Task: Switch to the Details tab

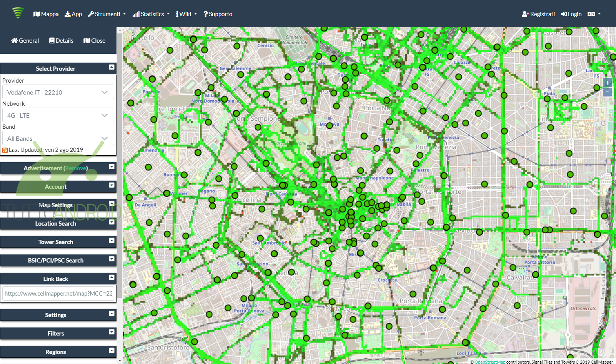Action: click(61, 41)
